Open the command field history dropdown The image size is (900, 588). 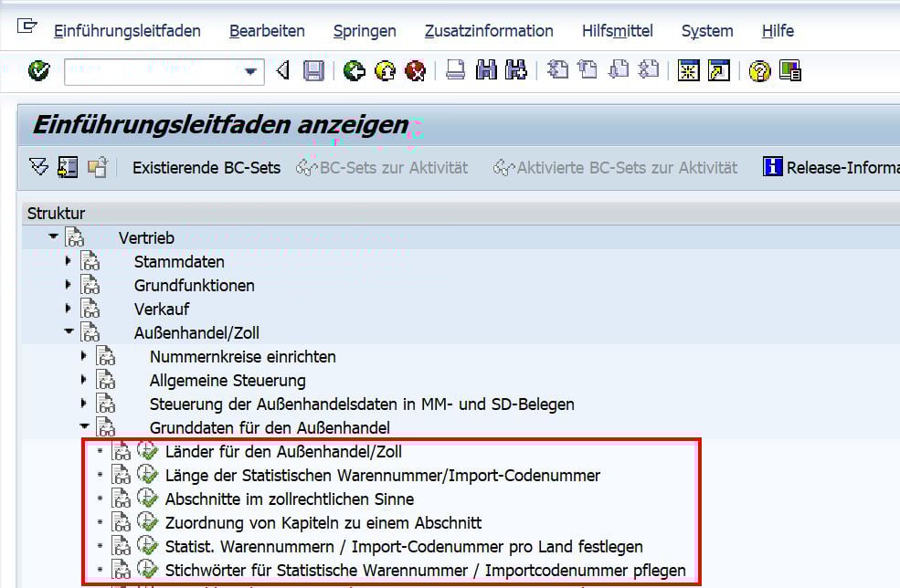click(250, 70)
